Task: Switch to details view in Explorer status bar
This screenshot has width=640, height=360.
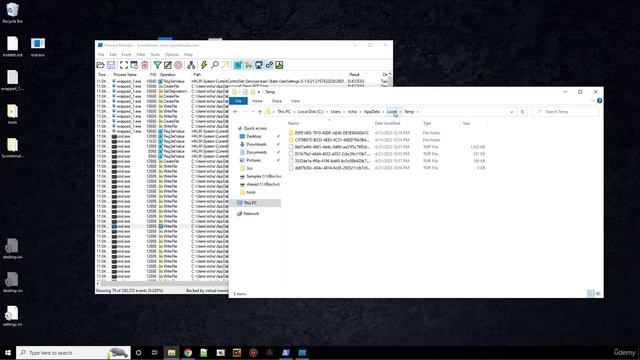Action: click(591, 294)
